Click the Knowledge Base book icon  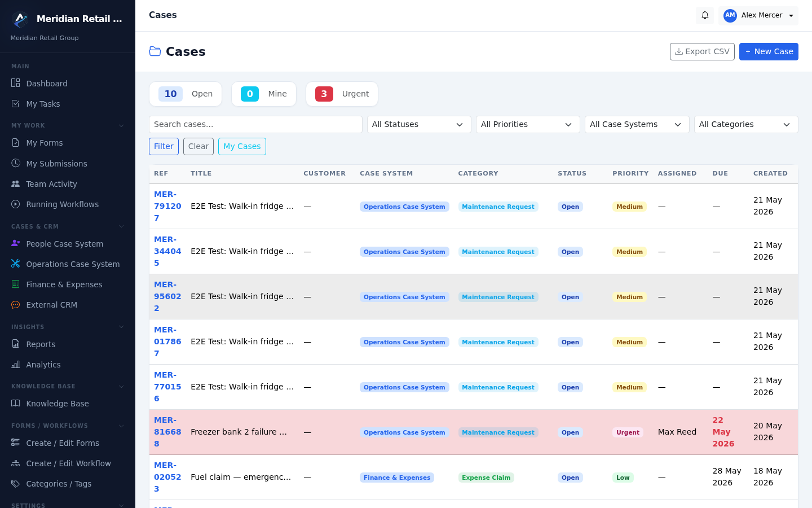(x=16, y=404)
